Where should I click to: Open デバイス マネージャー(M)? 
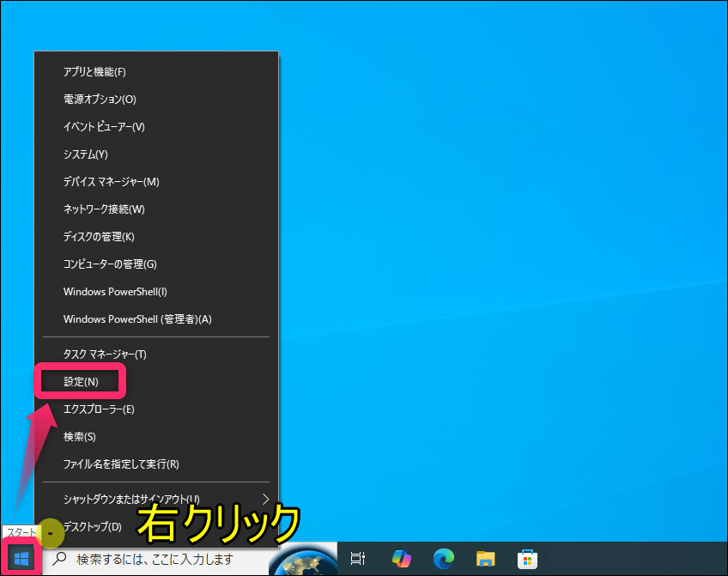click(112, 182)
